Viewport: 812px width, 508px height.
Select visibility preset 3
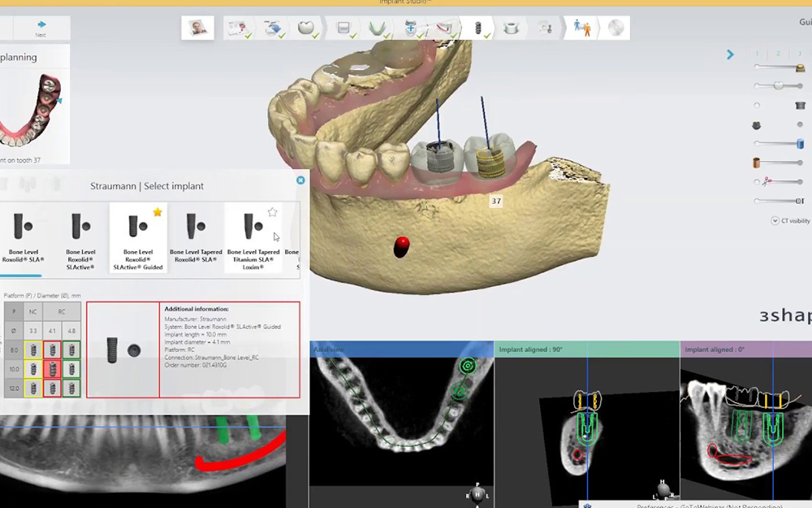click(799, 54)
